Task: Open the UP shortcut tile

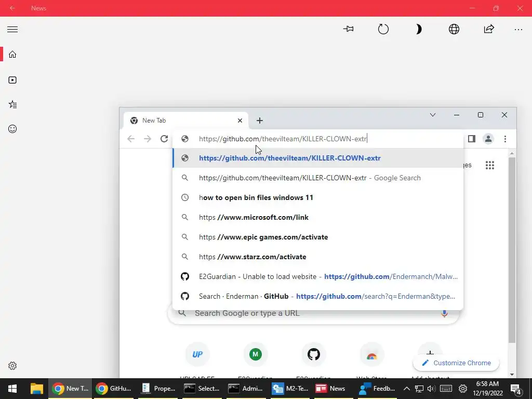Action: pos(197,354)
